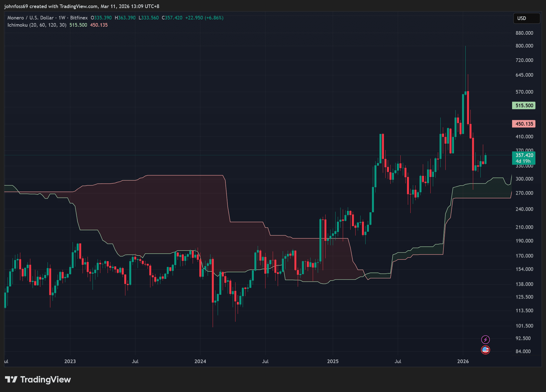Click the 800.000 level on the price scale
Image resolution: width=546 pixels, height=392 pixels.
tap(524, 46)
